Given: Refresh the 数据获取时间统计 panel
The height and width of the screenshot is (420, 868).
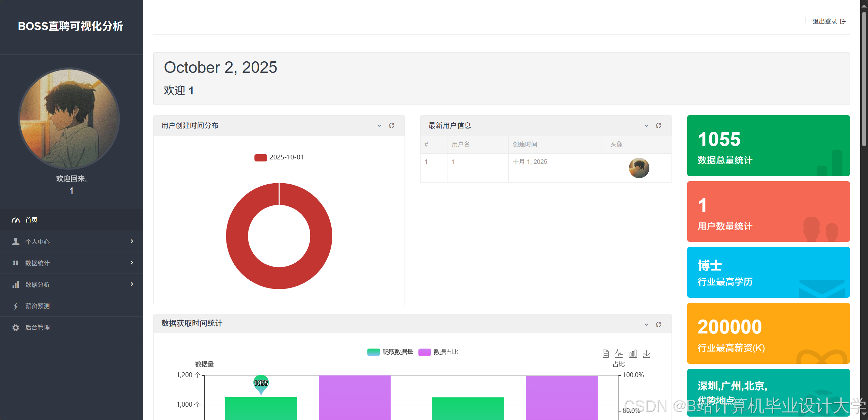Looking at the screenshot, I should [x=659, y=324].
